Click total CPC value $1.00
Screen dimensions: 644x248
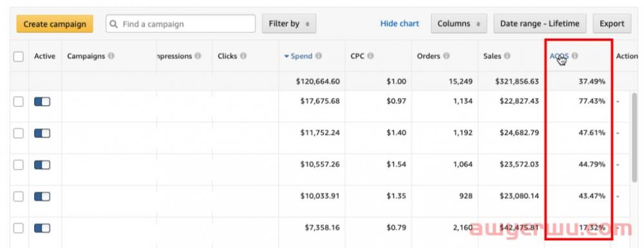point(396,81)
